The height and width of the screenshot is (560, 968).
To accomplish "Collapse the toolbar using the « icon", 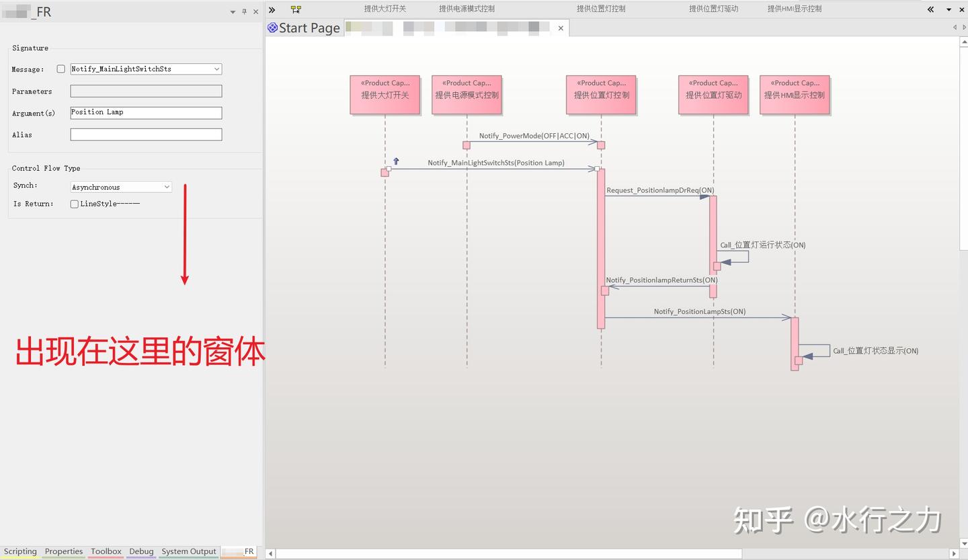I will tap(931, 9).
